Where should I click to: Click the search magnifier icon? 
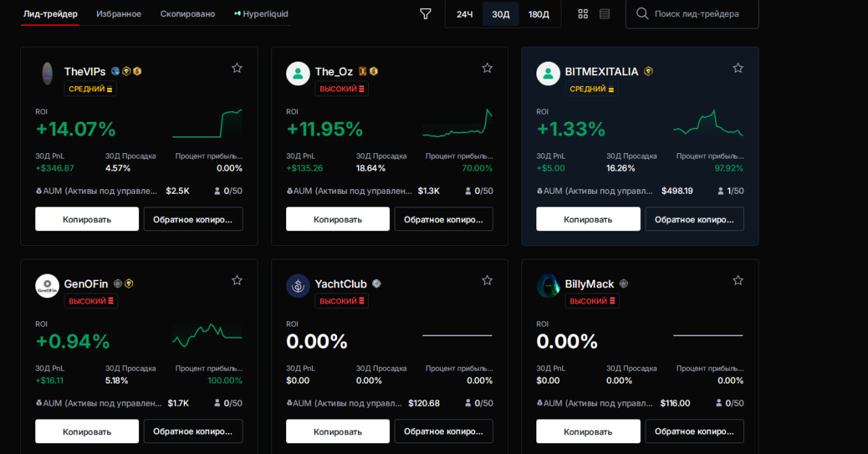[x=642, y=14]
